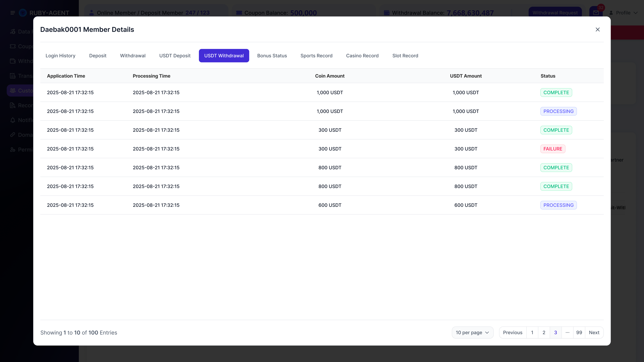Image resolution: width=644 pixels, height=362 pixels.
Task: Click the Coin Amount column header
Action: (x=330, y=76)
